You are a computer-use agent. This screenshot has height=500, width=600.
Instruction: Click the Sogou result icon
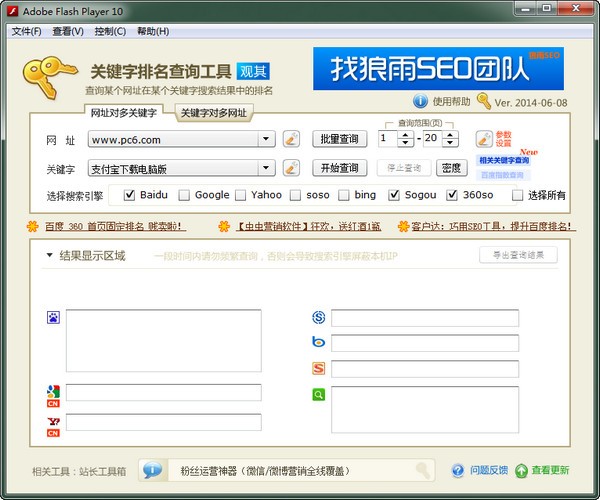319,368
